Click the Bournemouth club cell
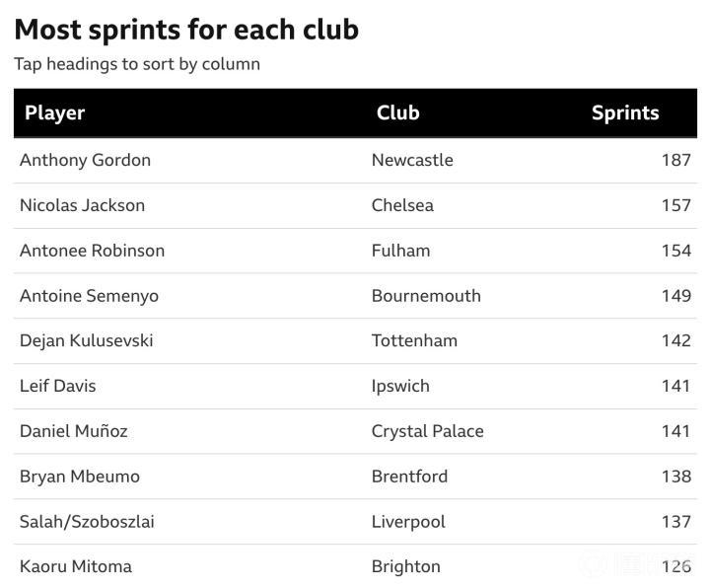710x588 pixels. point(426,296)
